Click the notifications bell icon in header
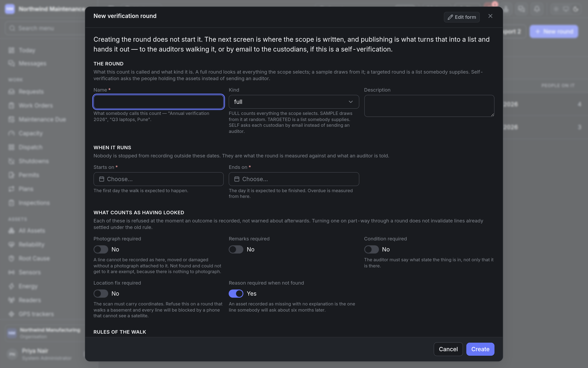This screenshot has height=368, width=588. coord(537,9)
